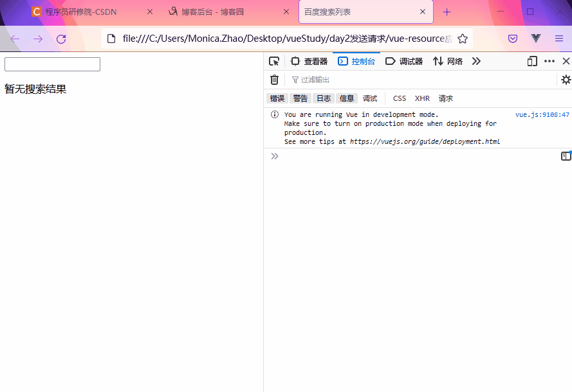Open the 查看器 inspector tab
Viewport: 572px width, 392px height.
(x=309, y=61)
